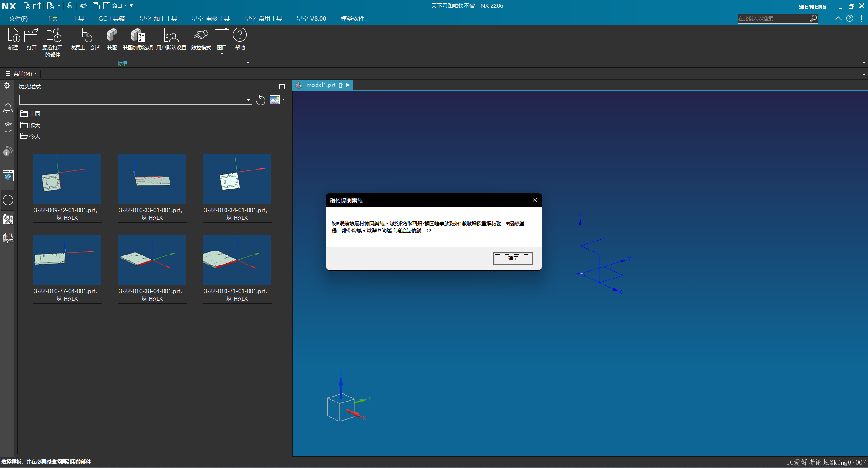Click the search magnifier icon

[x=813, y=19]
